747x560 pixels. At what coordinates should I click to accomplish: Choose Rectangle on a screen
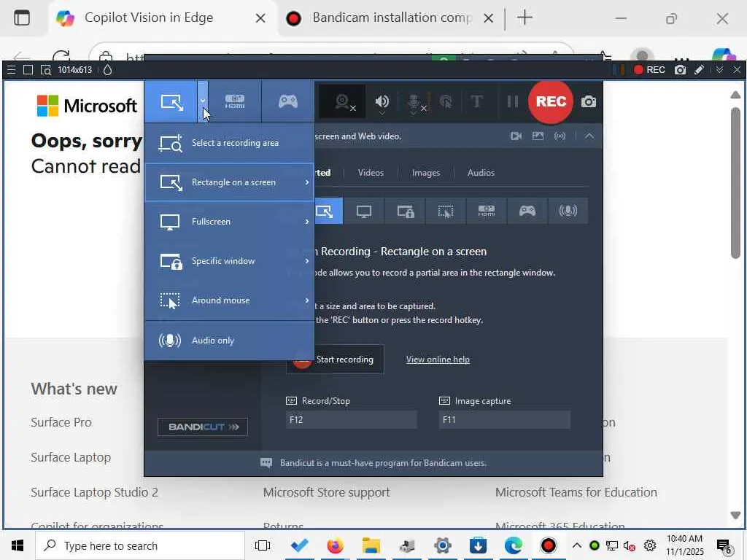(229, 182)
